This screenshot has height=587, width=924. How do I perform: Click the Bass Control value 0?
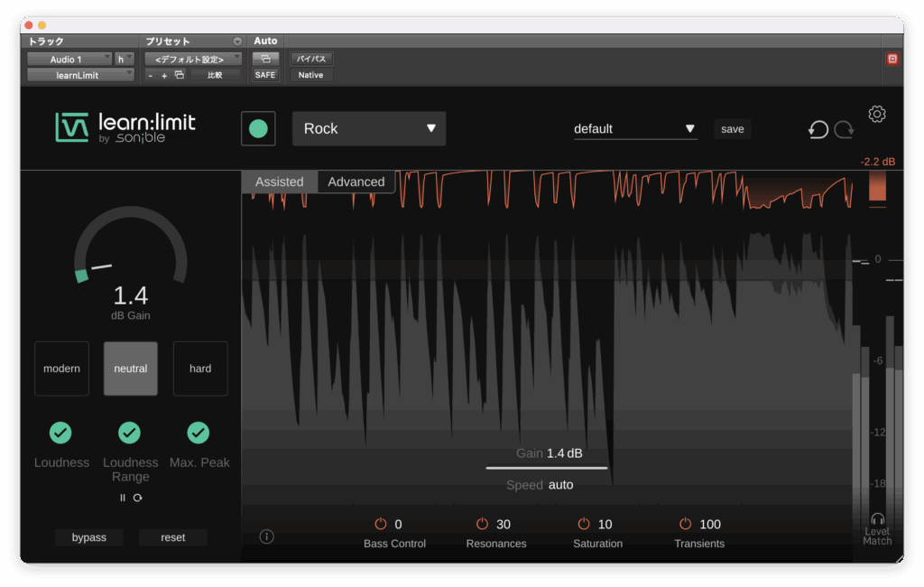pyautogui.click(x=398, y=525)
